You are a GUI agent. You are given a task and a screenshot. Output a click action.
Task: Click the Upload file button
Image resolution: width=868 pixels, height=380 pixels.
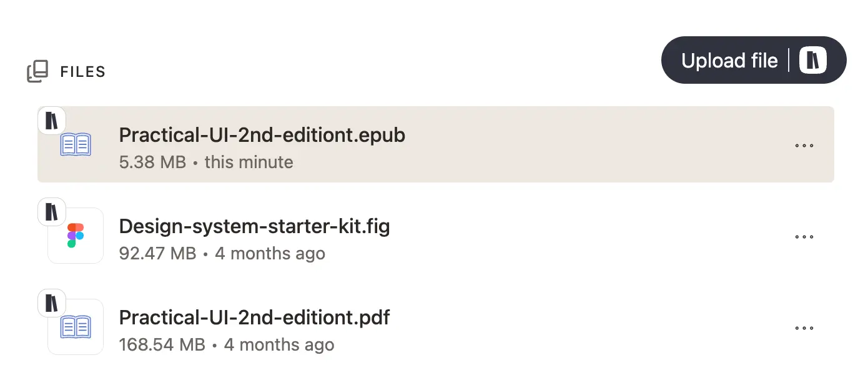tap(729, 60)
